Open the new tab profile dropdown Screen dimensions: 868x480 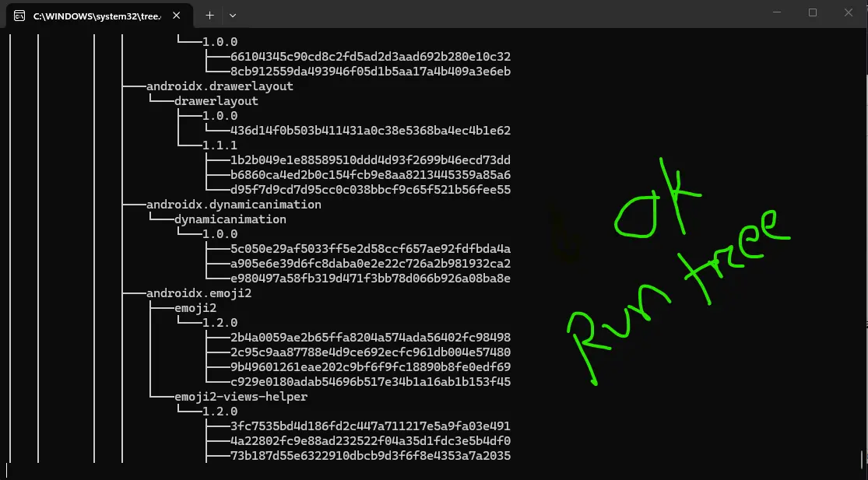[x=233, y=16]
